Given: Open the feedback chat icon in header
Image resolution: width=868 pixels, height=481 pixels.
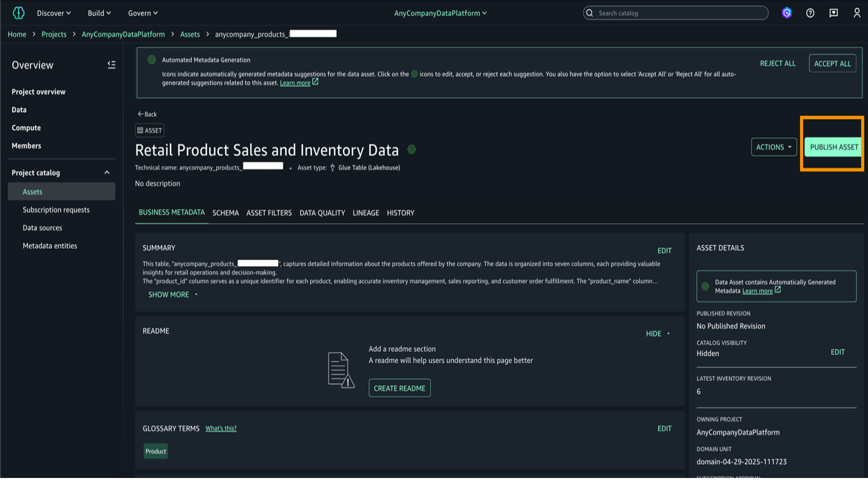Looking at the screenshot, I should point(833,13).
